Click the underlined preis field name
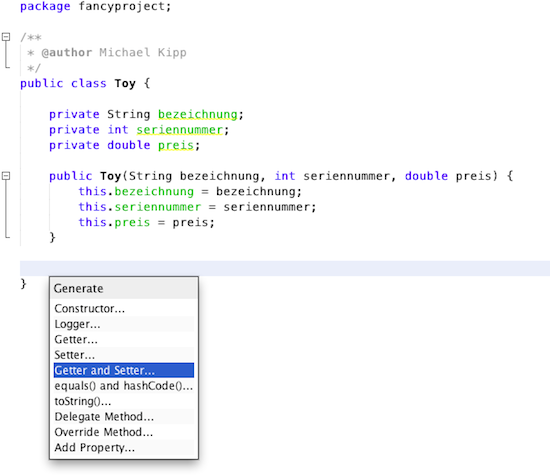The image size is (550, 476). (176, 145)
